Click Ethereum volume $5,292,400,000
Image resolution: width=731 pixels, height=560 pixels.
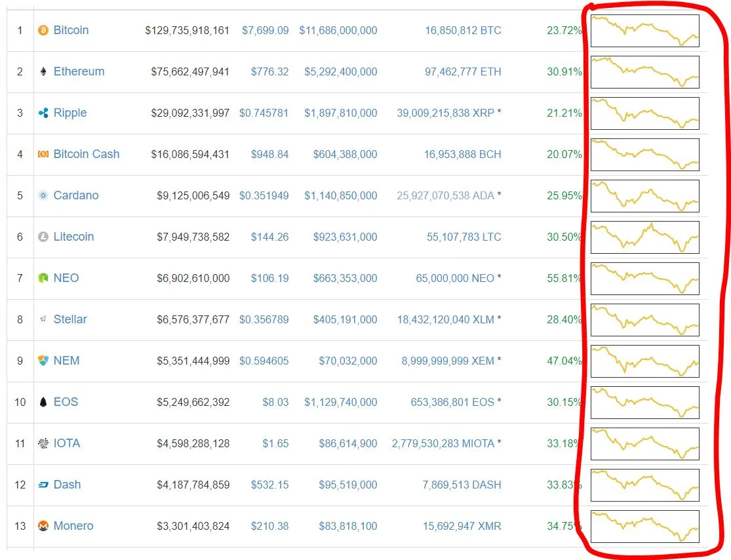pyautogui.click(x=341, y=72)
